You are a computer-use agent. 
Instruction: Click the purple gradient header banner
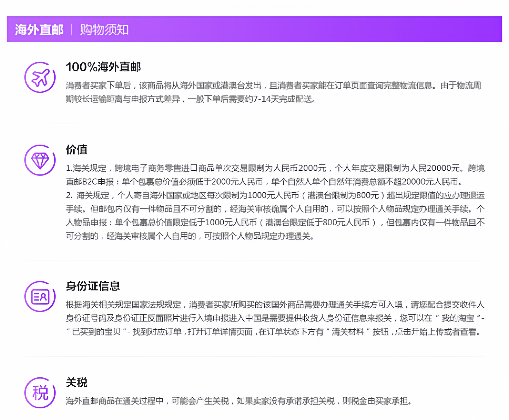315,29
